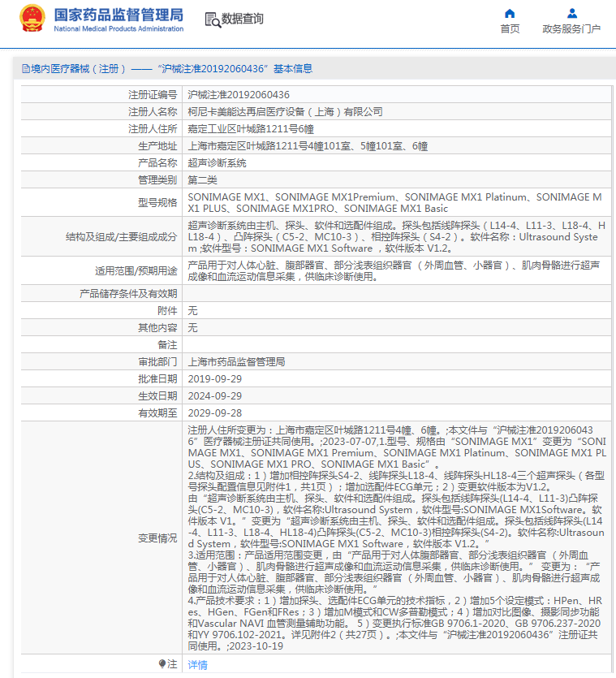Select product name 超声诊断系统
Screen dimensions: 616x678
click(x=217, y=163)
